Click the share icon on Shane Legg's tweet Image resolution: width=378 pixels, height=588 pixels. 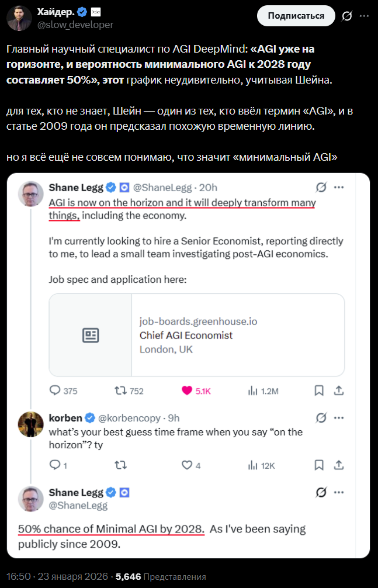coord(338,390)
